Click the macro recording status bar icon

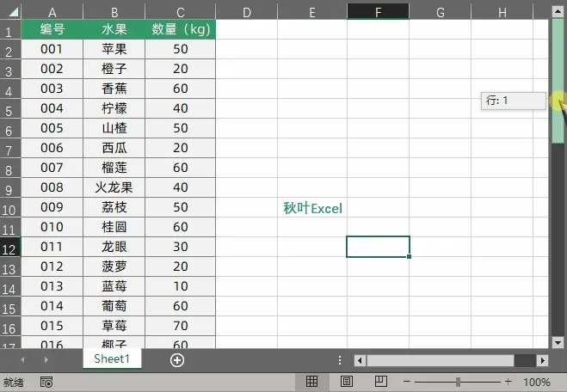[46, 382]
